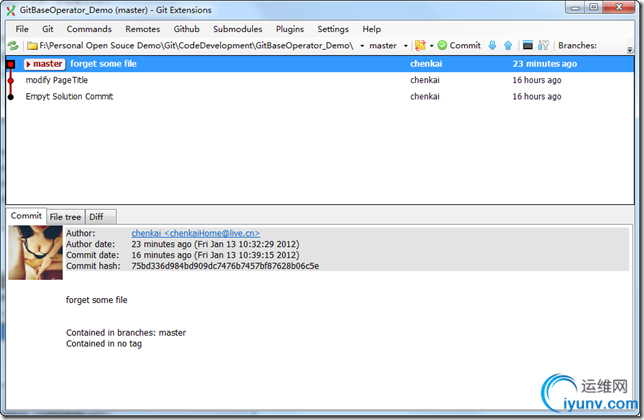
Task: Click the 'Contained in no tag' text
Action: (x=104, y=344)
